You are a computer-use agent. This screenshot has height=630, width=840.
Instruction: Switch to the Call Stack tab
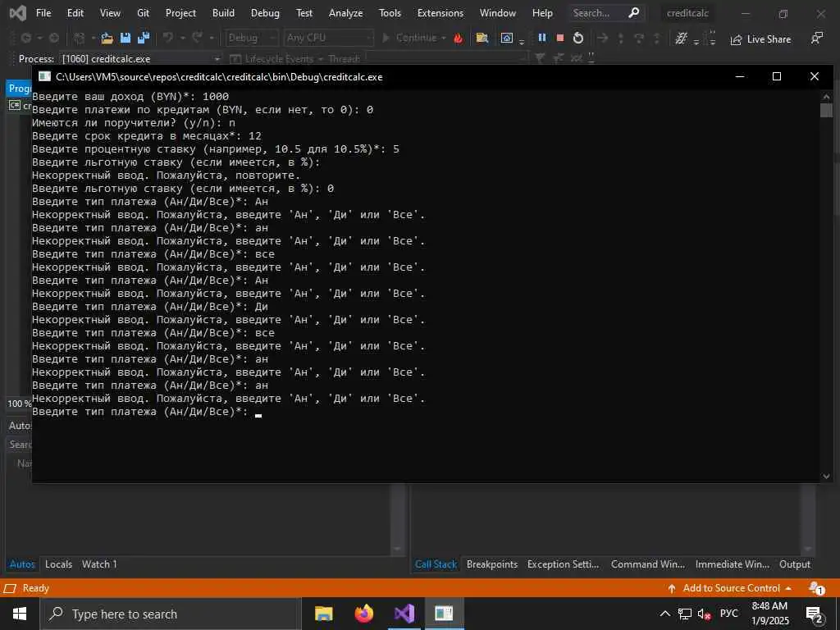(436, 564)
